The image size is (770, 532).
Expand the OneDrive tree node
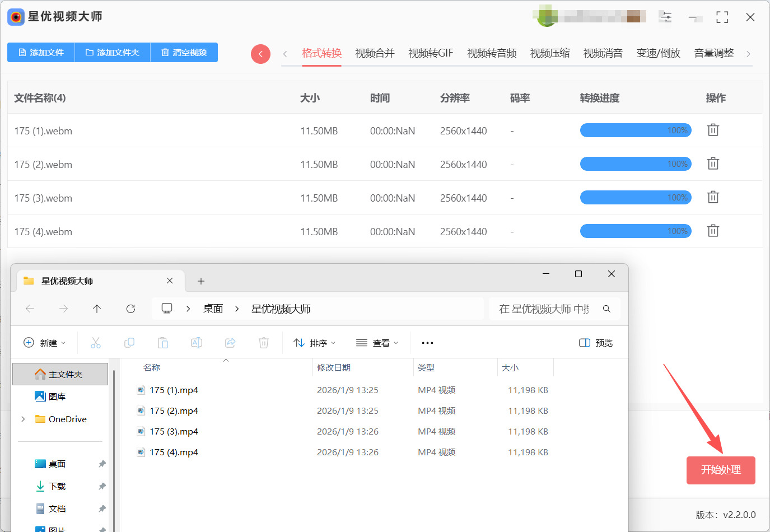pos(23,419)
